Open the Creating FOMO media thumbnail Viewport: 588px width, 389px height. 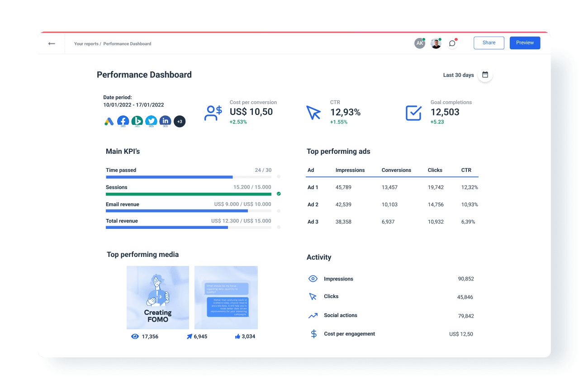(158, 297)
